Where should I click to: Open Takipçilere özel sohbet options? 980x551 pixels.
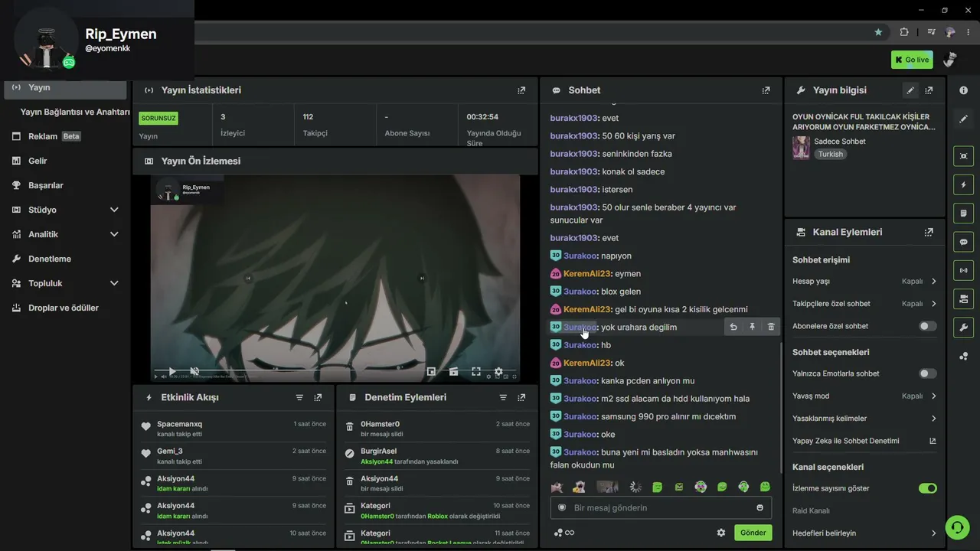pyautogui.click(x=864, y=304)
